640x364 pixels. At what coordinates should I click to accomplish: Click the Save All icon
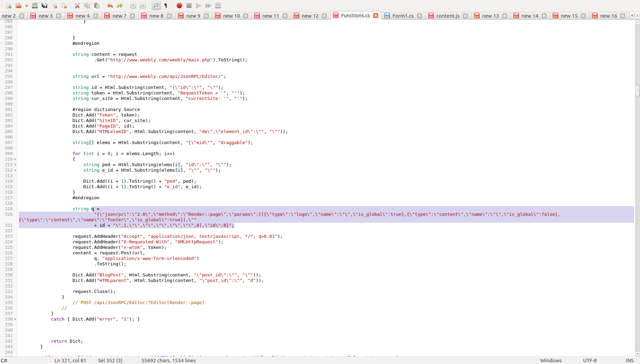point(45,6)
